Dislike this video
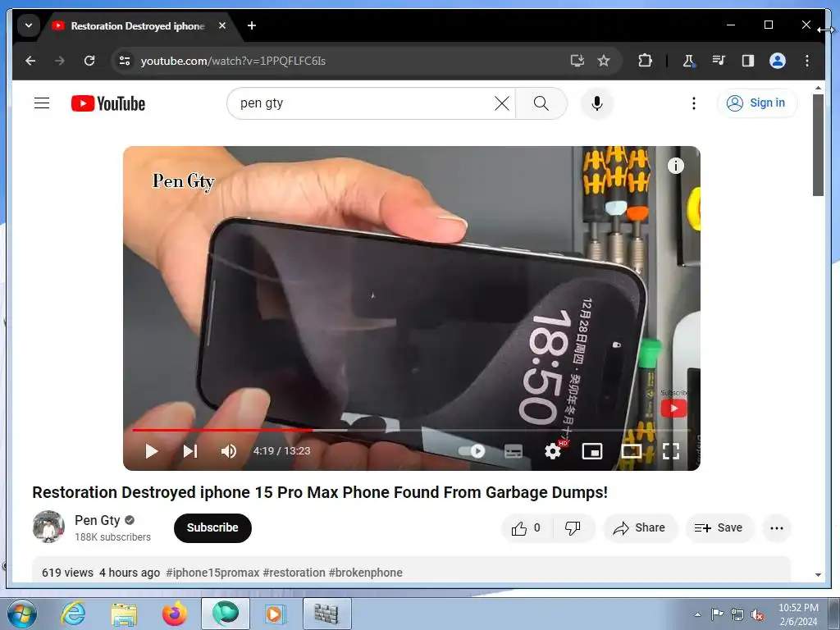Screen dimensions: 840x630 pyautogui.click(x=573, y=528)
